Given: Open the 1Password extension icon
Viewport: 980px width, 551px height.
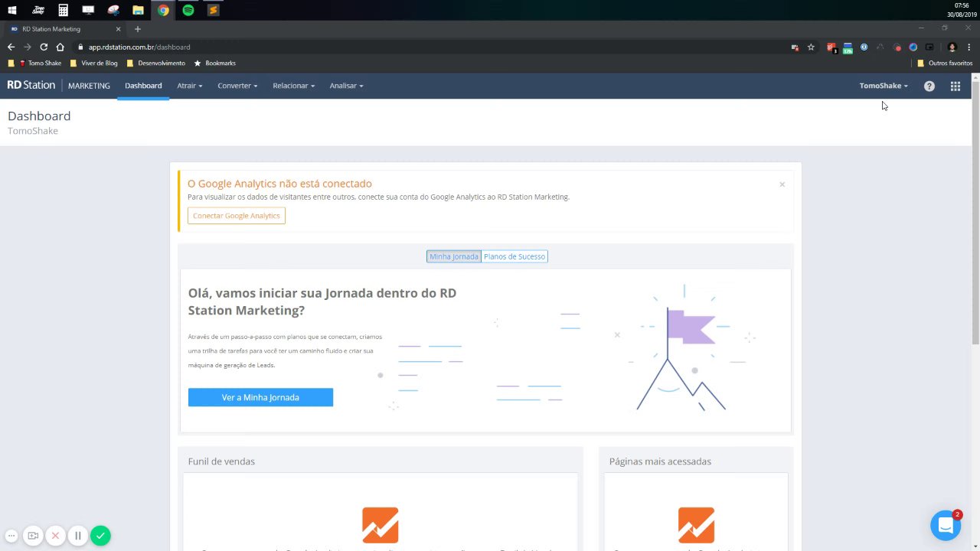Looking at the screenshot, I should 864,47.
